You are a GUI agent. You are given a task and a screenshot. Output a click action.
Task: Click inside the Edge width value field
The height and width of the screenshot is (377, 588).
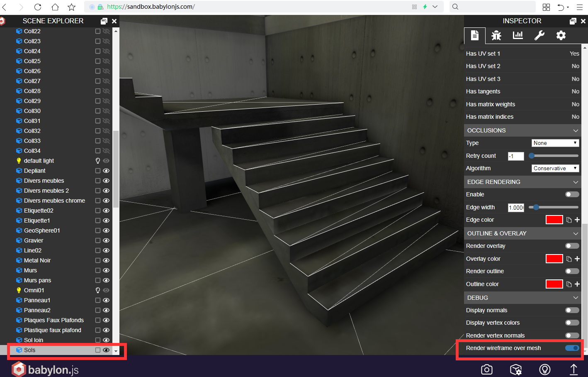(515, 207)
